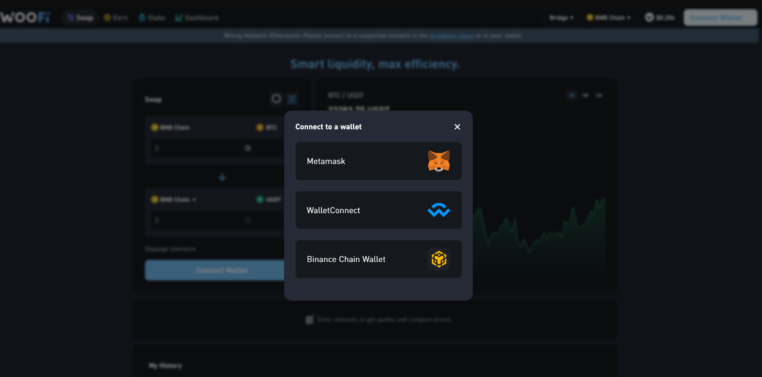The height and width of the screenshot is (377, 762).
Task: Click the Slippage tolerance label
Action: pos(171,249)
